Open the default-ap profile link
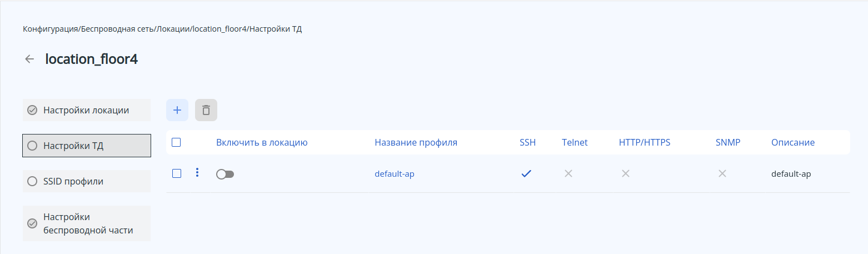Viewport: 868px width, 254px height. 395,174
